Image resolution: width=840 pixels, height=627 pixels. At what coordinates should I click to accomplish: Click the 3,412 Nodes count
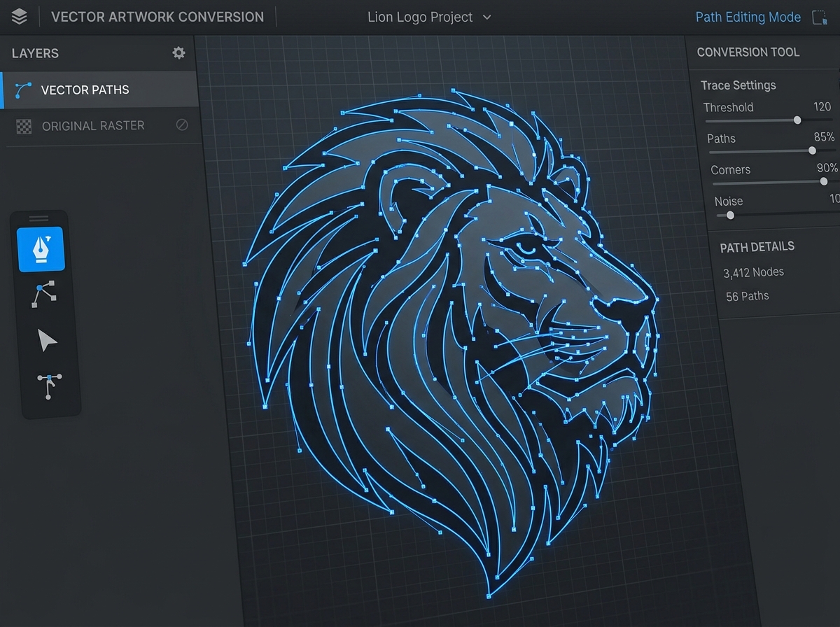pos(754,272)
